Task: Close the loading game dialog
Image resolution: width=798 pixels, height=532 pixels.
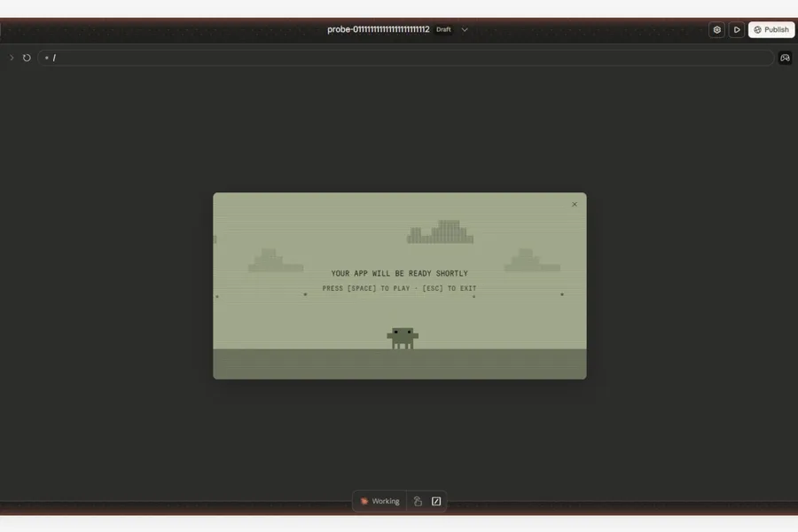Action: tap(574, 204)
